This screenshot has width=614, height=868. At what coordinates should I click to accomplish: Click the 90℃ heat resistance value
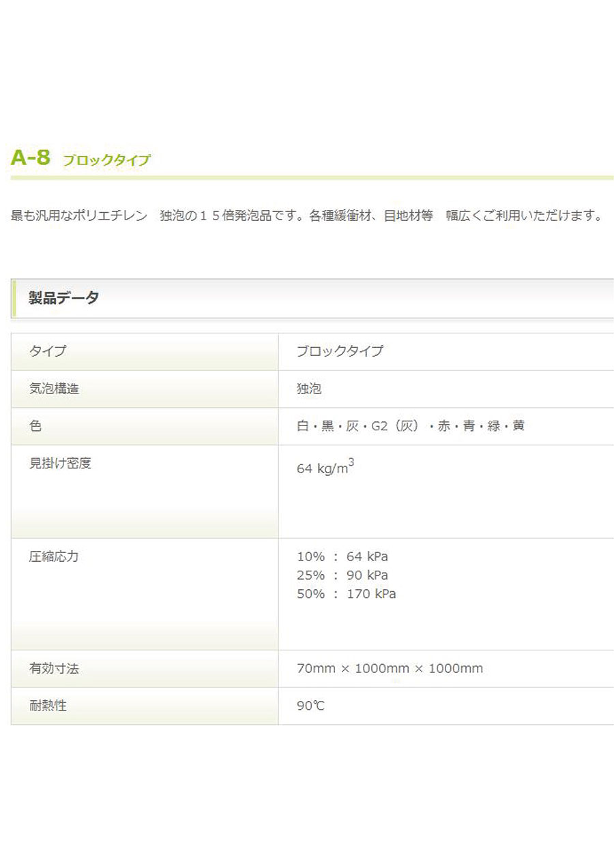tap(310, 706)
